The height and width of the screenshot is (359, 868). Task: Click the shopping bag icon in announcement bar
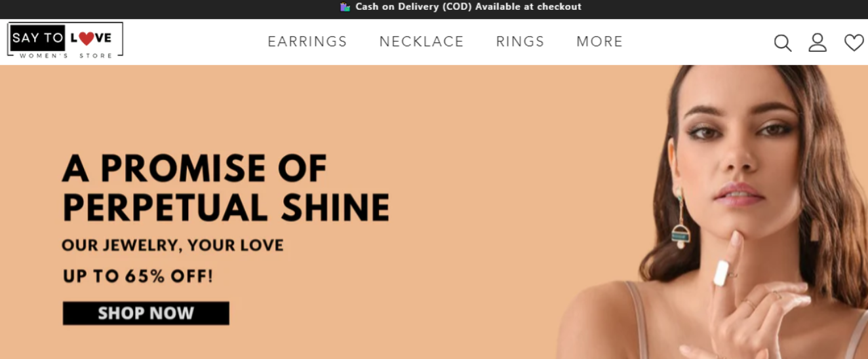pyautogui.click(x=345, y=7)
